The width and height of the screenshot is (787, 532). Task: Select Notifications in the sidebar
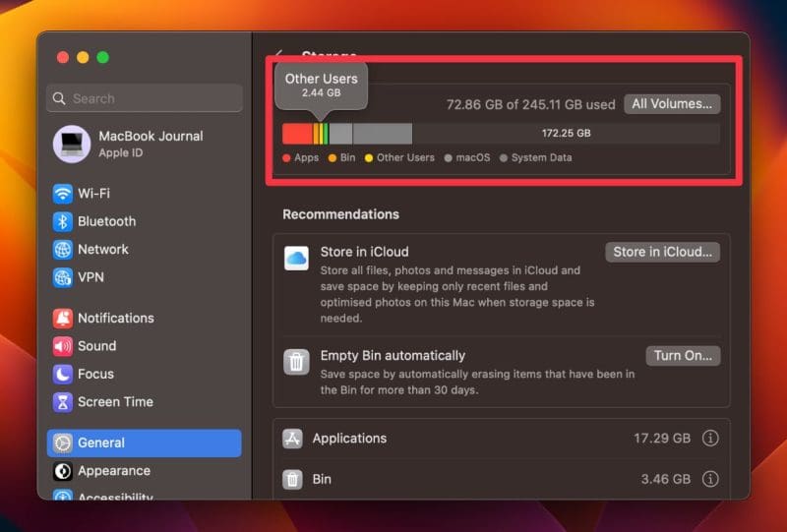pos(144,319)
